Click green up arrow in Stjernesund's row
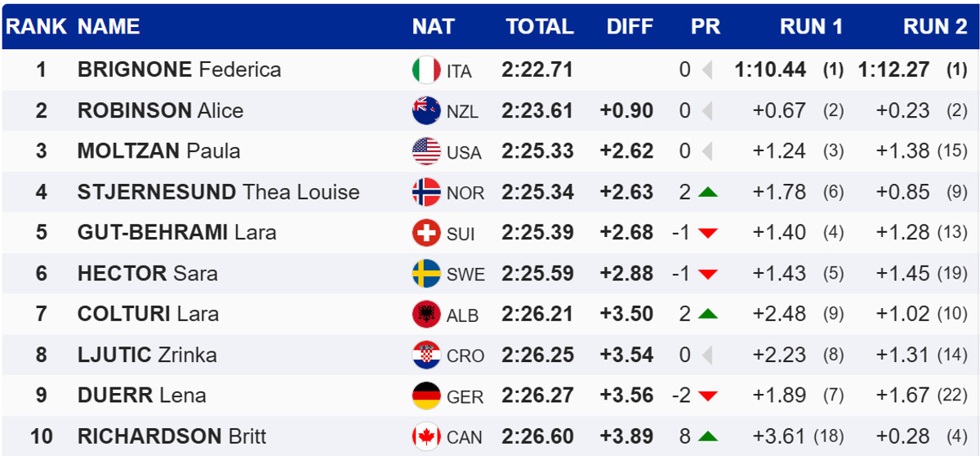Screen dimensions: 980x456 pos(707,192)
